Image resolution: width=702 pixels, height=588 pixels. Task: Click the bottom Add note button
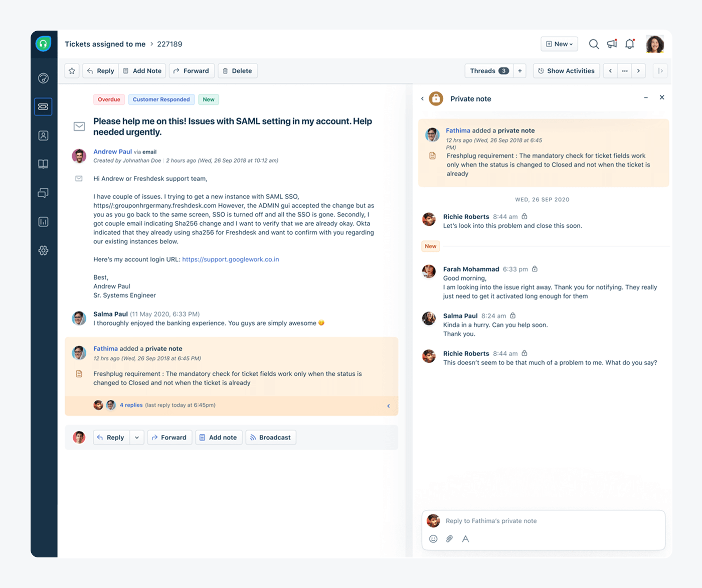click(219, 437)
